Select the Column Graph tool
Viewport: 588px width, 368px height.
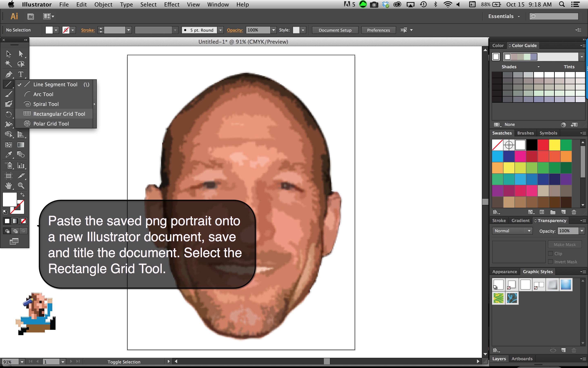pyautogui.click(x=21, y=166)
